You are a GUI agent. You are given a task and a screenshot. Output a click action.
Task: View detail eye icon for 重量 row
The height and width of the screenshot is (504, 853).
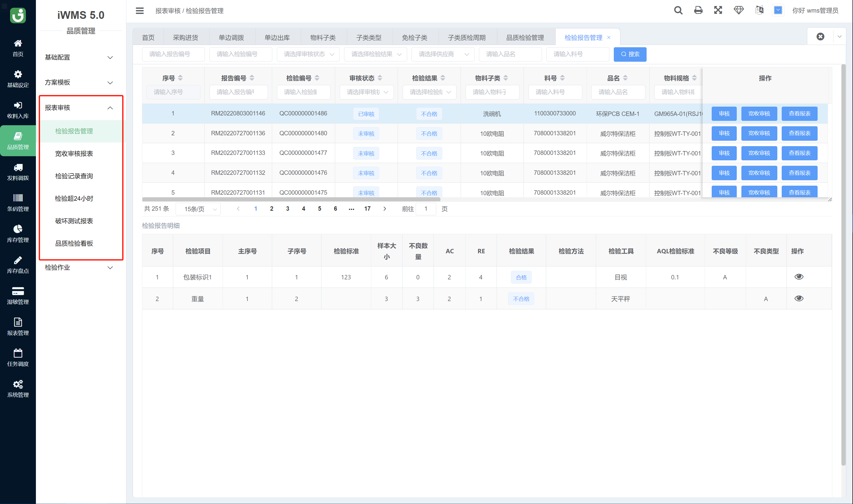pyautogui.click(x=799, y=298)
